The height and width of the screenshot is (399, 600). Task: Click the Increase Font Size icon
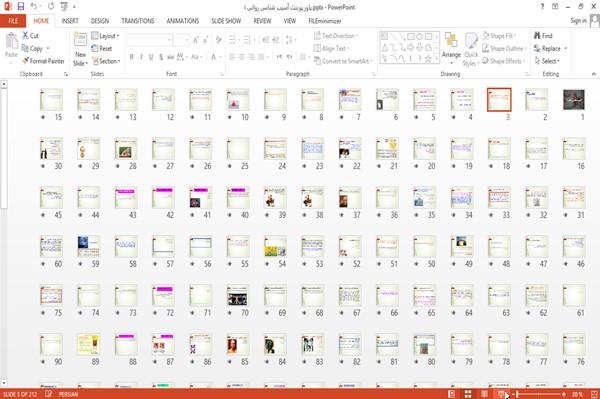(196, 40)
